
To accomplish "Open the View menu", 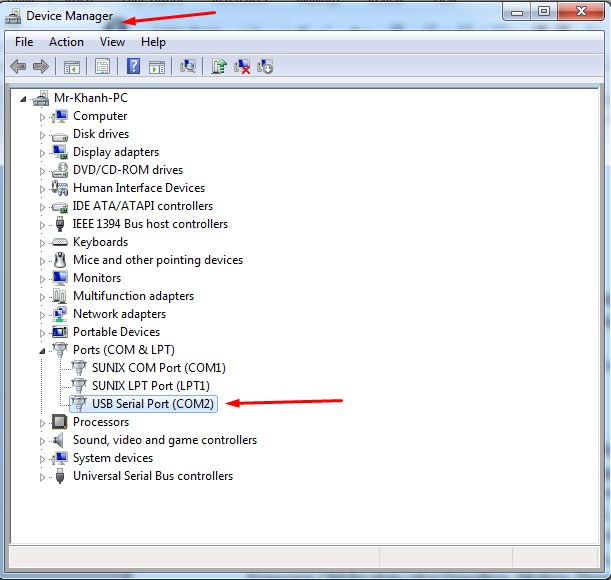I will click(112, 42).
